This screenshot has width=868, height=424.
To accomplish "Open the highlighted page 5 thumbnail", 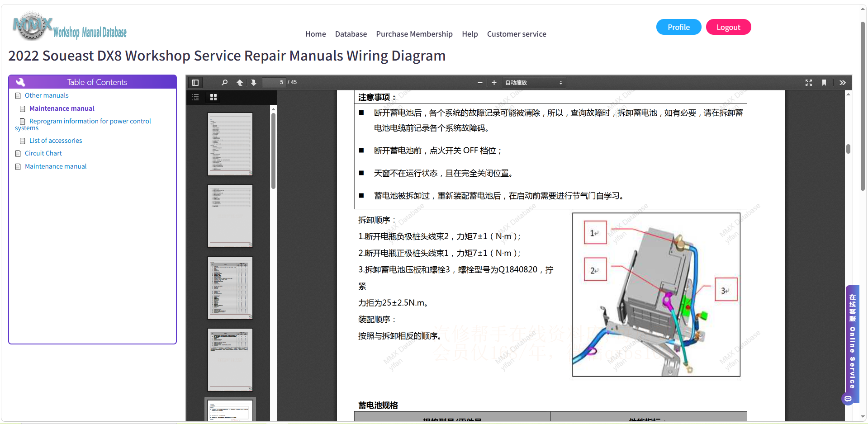I will pyautogui.click(x=230, y=410).
